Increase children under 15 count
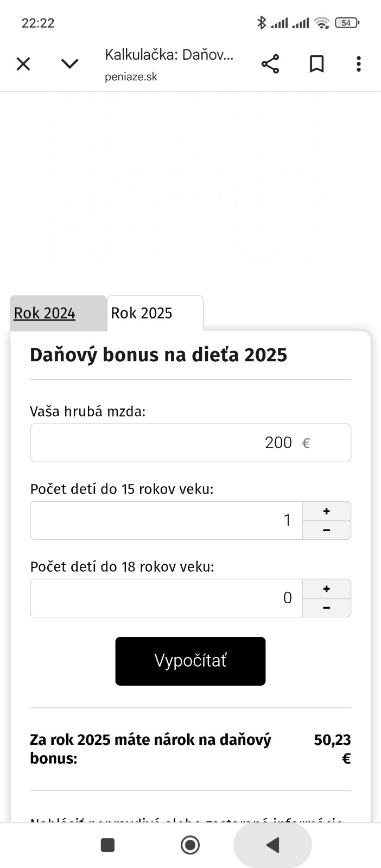The image size is (381, 868). coord(326,511)
